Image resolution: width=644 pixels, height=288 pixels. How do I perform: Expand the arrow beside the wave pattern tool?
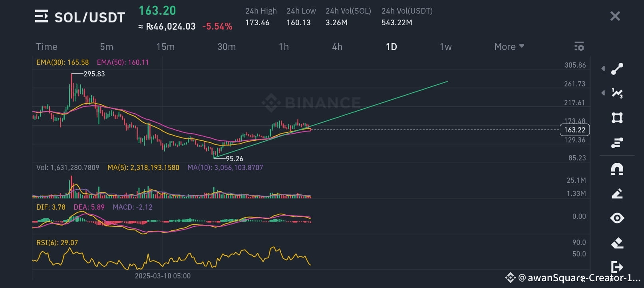(x=603, y=93)
